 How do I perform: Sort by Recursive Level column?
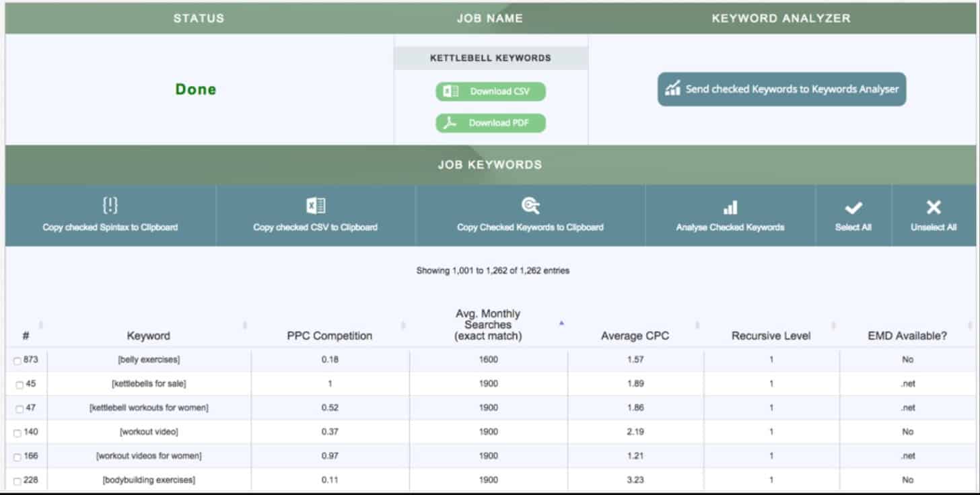tap(771, 336)
